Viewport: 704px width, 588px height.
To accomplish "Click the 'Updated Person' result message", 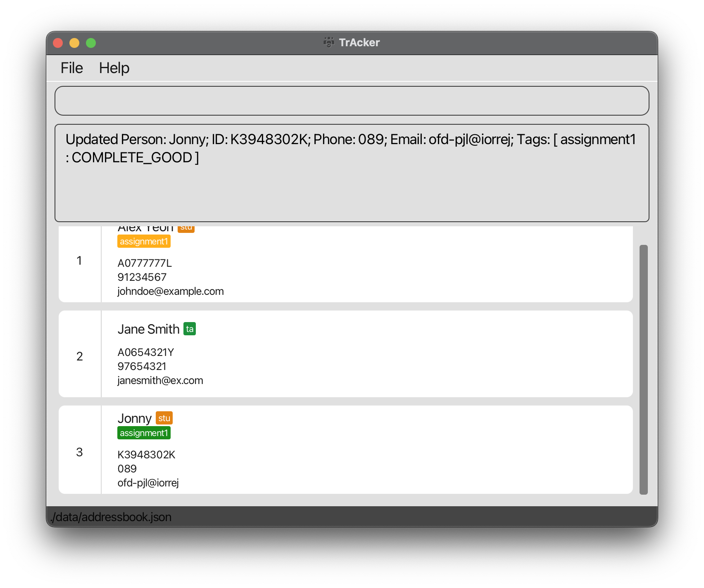I will pos(351,148).
